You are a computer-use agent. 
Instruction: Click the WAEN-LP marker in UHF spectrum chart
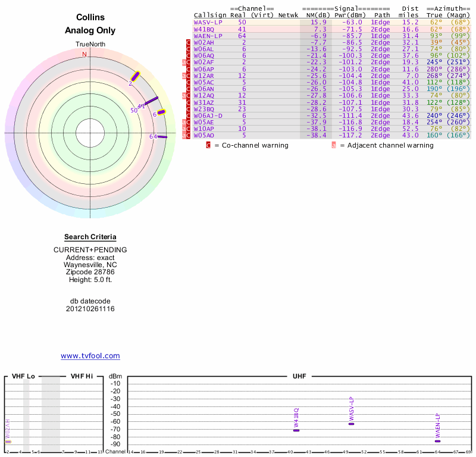(x=437, y=441)
